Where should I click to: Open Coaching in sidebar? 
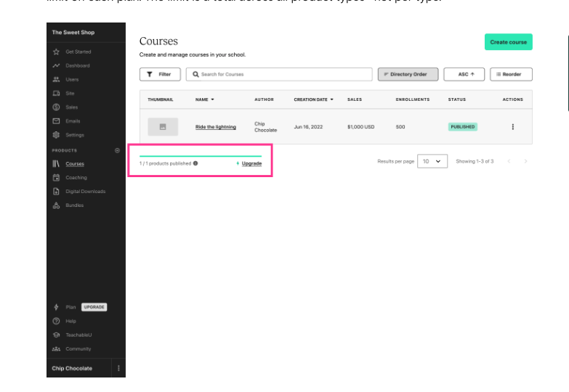76,178
